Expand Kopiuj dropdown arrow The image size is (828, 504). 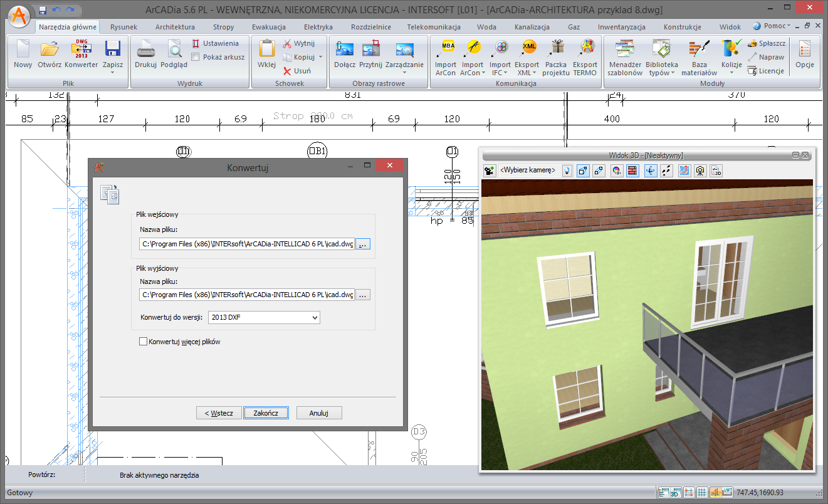(320, 57)
